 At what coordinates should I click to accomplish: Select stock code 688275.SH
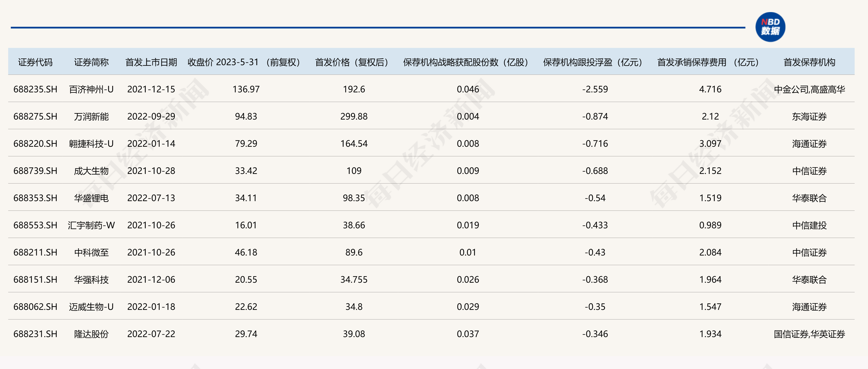coord(35,117)
